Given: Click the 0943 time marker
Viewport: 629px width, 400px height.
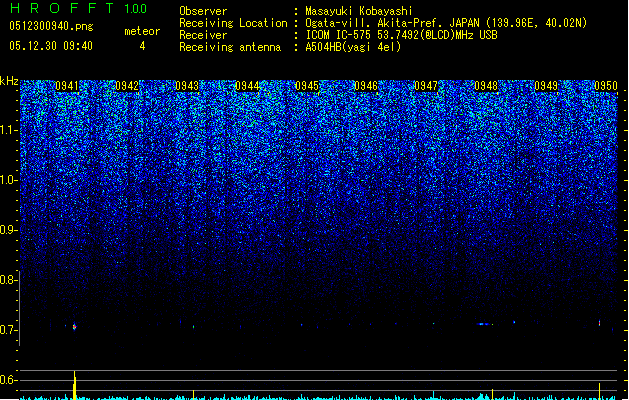Looking at the screenshot, I should pos(187,86).
